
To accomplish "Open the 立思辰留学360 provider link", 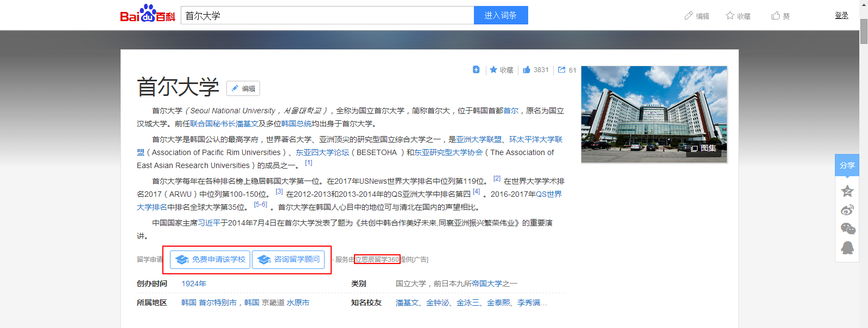I will tap(377, 260).
